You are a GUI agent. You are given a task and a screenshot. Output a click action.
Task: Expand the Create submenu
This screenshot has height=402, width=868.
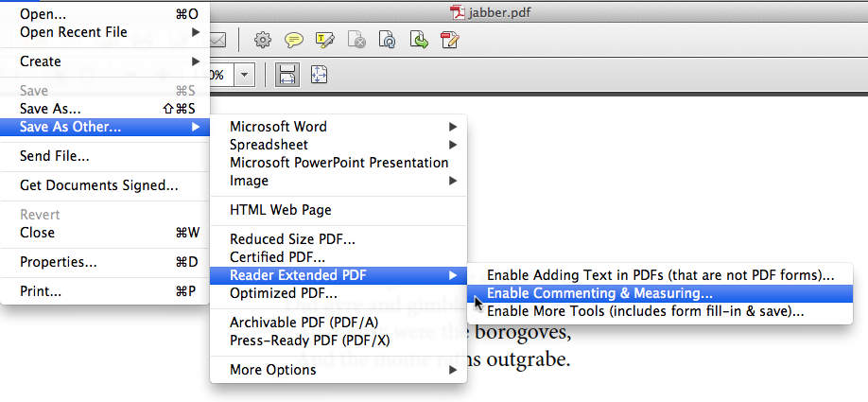(x=105, y=61)
